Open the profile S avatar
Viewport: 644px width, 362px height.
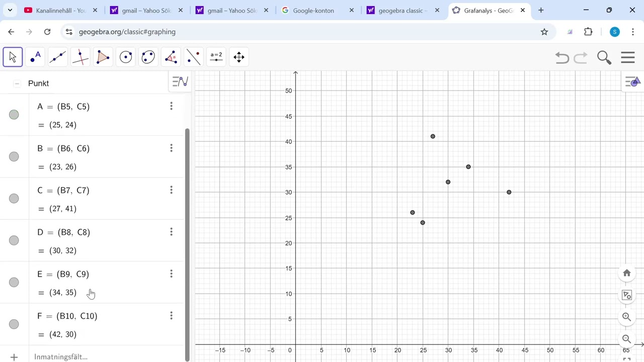coord(615,32)
